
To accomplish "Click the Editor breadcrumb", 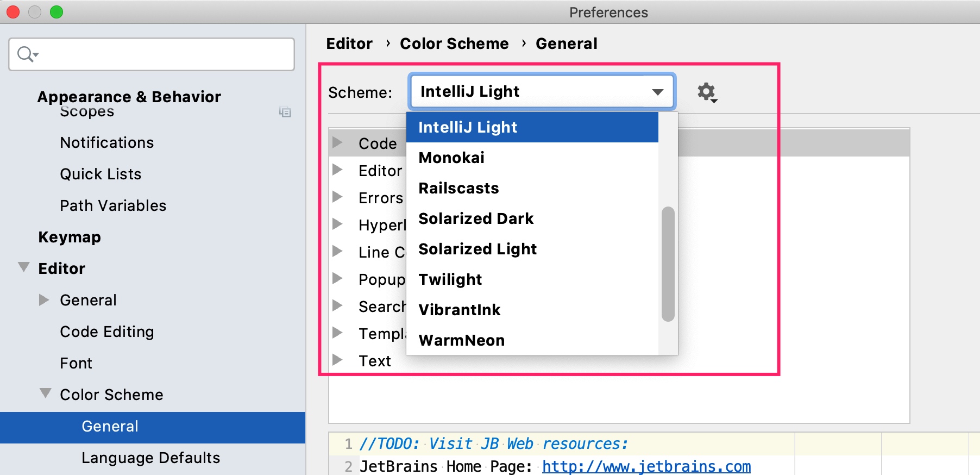I will [x=349, y=43].
